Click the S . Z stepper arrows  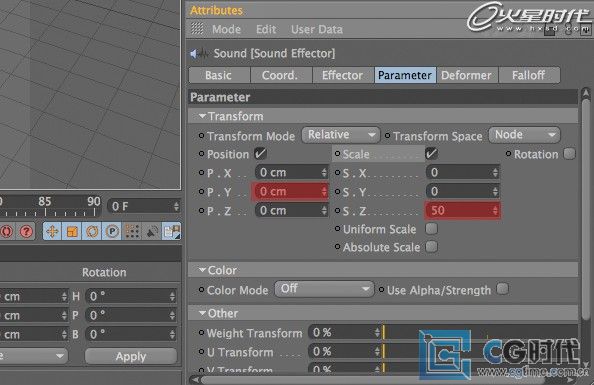pos(495,210)
